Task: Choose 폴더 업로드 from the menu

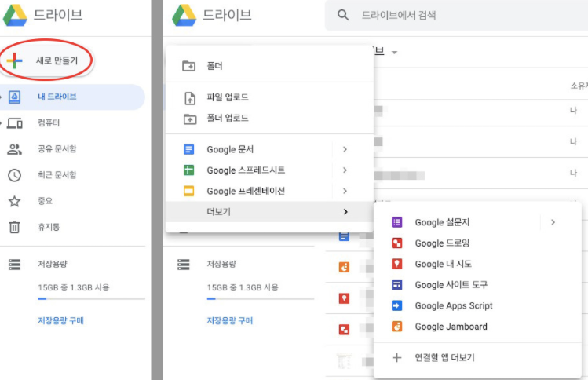Action: [269, 119]
